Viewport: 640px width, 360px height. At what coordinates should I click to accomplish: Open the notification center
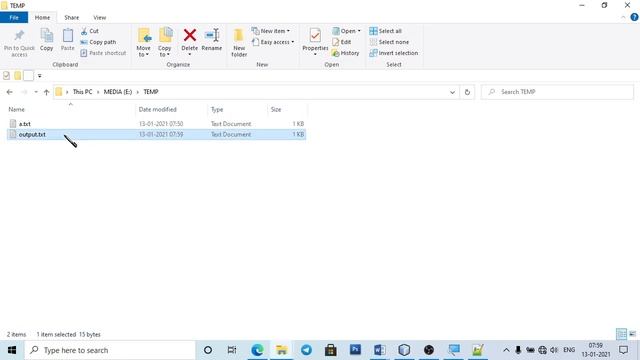tap(623, 350)
